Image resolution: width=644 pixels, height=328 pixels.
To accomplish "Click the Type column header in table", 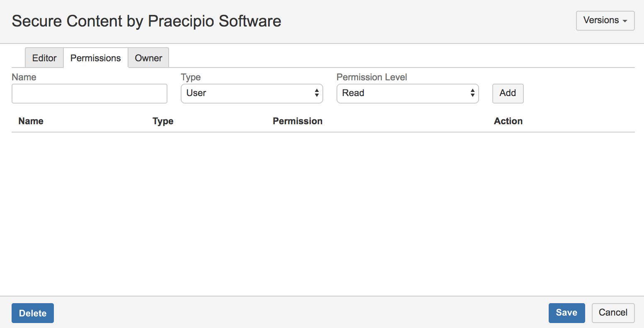I will (x=163, y=121).
